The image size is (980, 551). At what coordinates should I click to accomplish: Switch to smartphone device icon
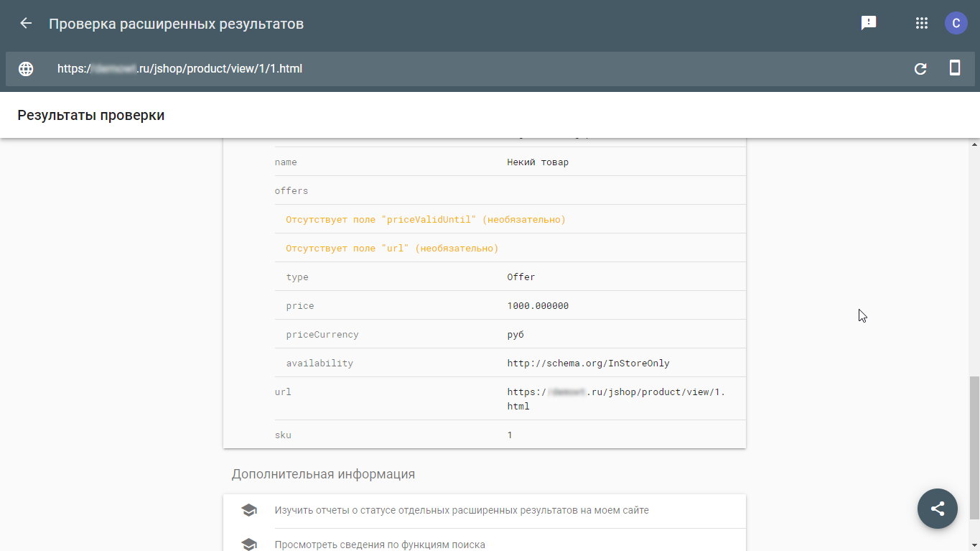pos(955,68)
